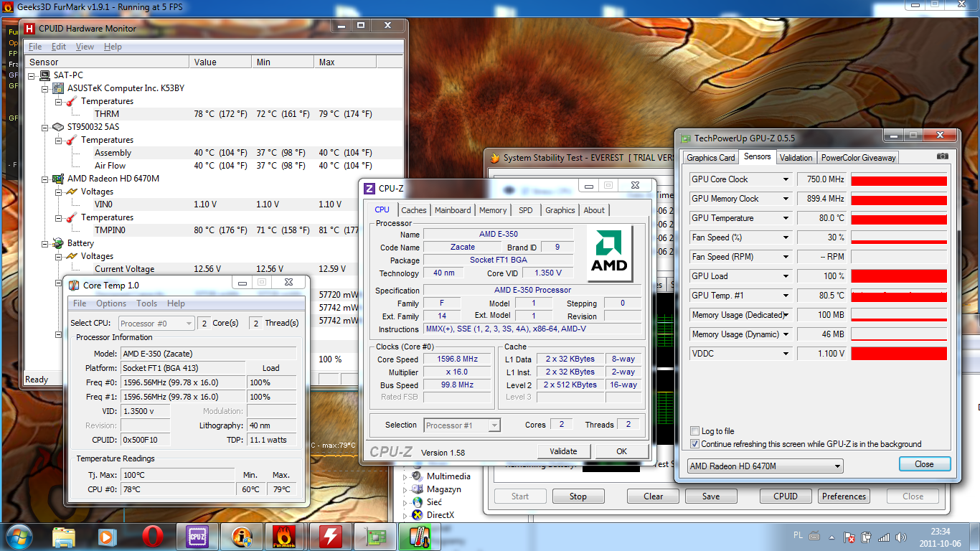
Task: Expand the Multimedia node in EVEREST
Action: 405,476
